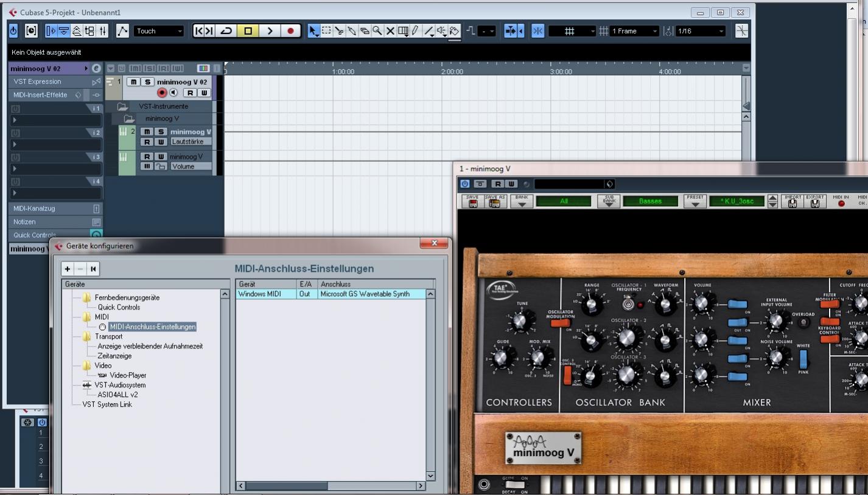Open the minimoog Bank dropdown
The height and width of the screenshot is (495, 868).
pyautogui.click(x=522, y=201)
